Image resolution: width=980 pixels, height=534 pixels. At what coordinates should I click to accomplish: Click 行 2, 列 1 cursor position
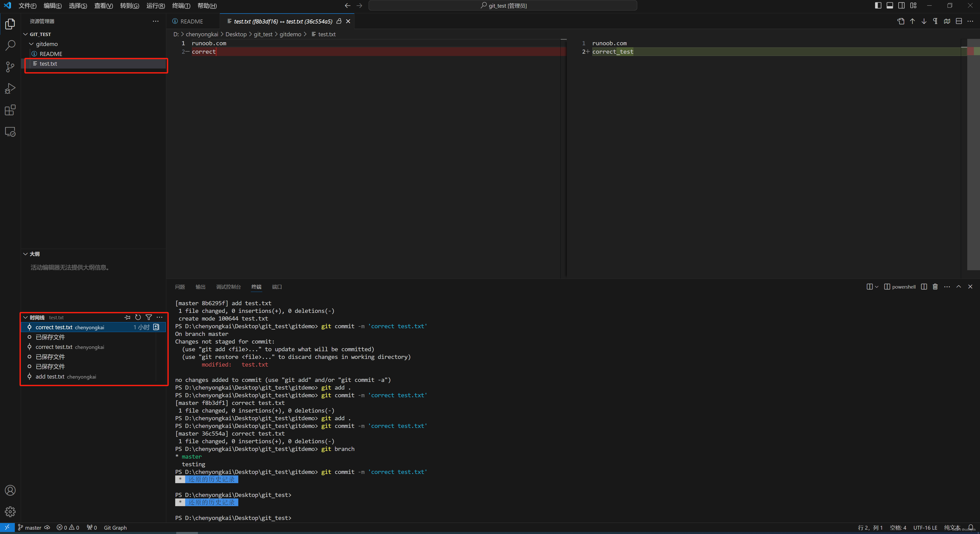[870, 528]
